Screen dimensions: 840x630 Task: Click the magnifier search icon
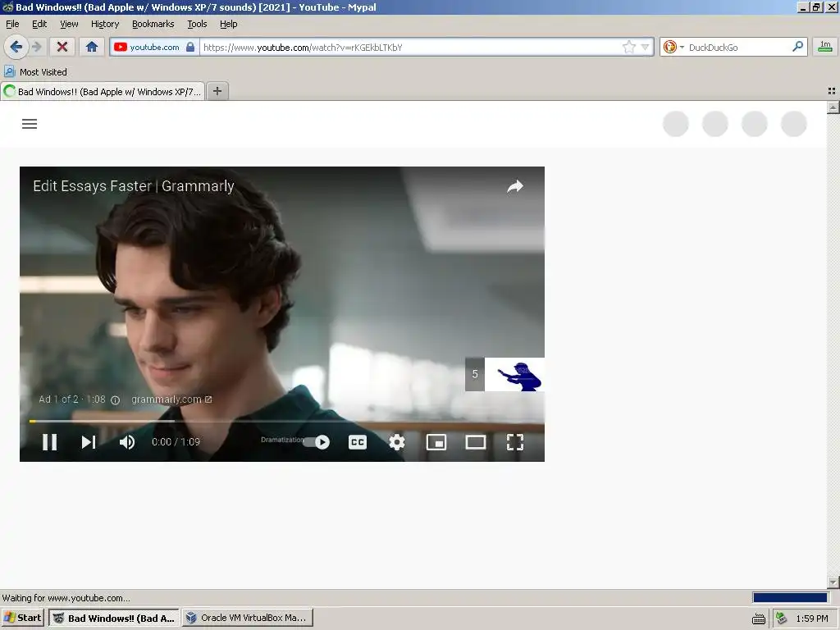[x=797, y=47]
